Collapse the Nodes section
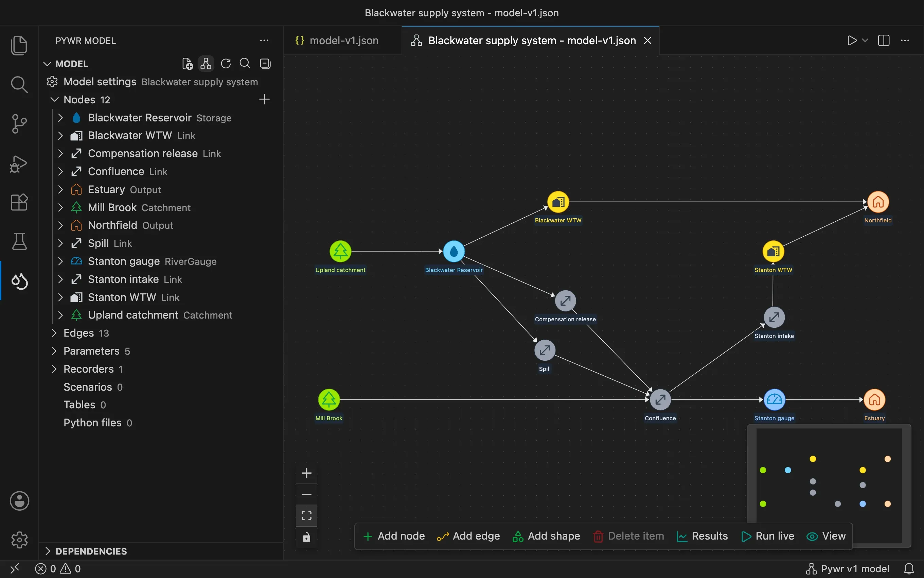The width and height of the screenshot is (924, 578). click(55, 99)
